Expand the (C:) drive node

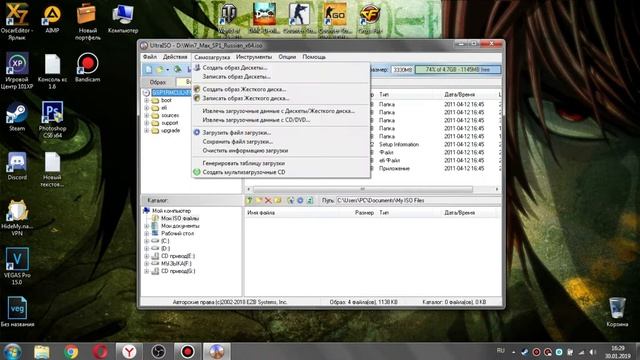pos(147,241)
